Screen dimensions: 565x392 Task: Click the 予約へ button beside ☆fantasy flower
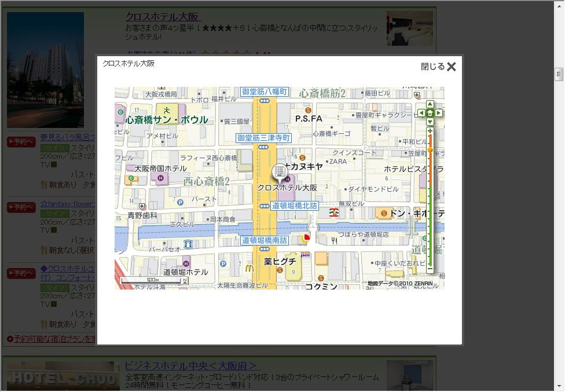[x=21, y=207]
